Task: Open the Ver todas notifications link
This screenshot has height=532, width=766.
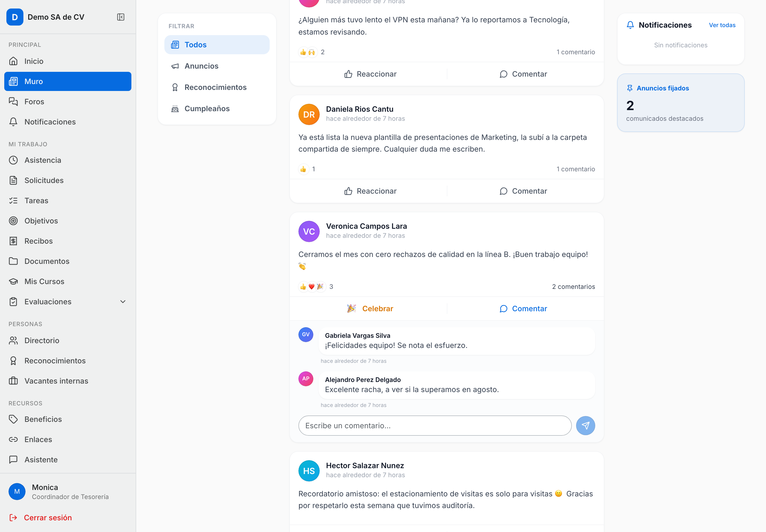Action: point(722,25)
